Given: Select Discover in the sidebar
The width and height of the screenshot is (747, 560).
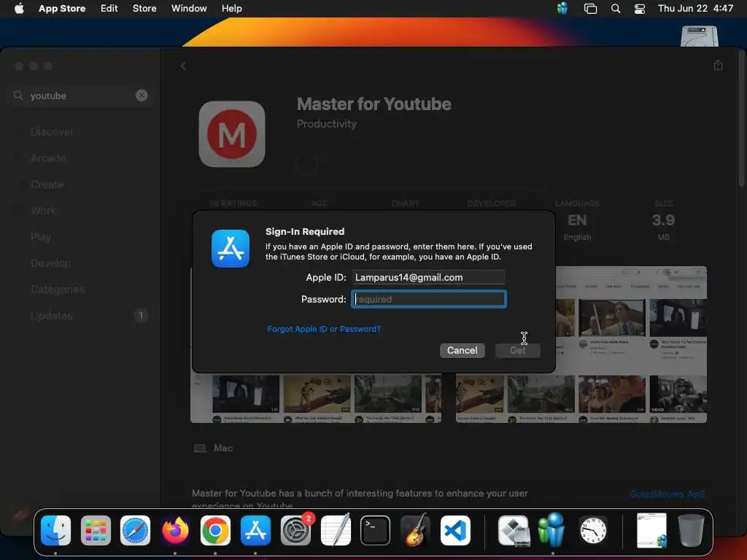Looking at the screenshot, I should 52,132.
